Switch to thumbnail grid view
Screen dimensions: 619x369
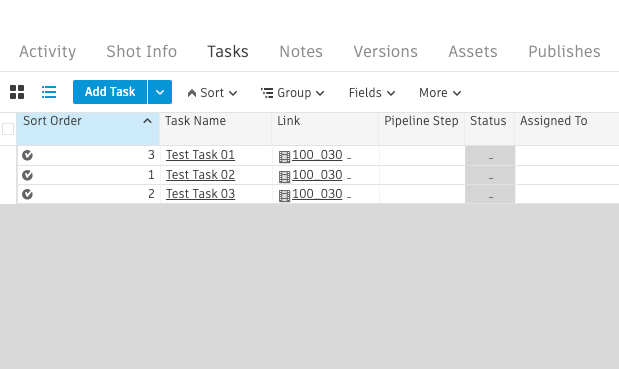coord(17,92)
